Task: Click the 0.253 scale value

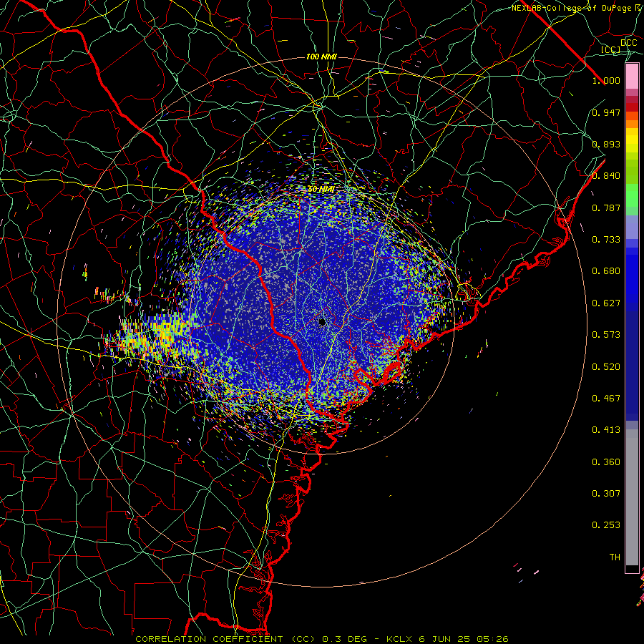Action: (x=606, y=525)
